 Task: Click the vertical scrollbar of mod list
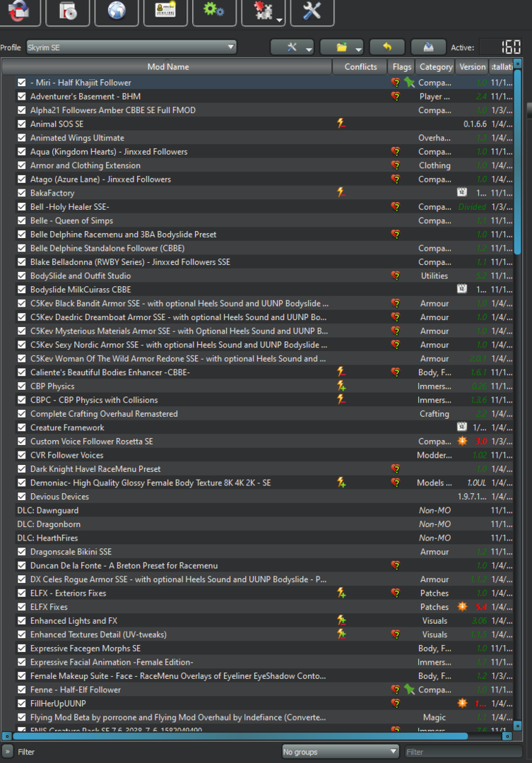[517, 161]
